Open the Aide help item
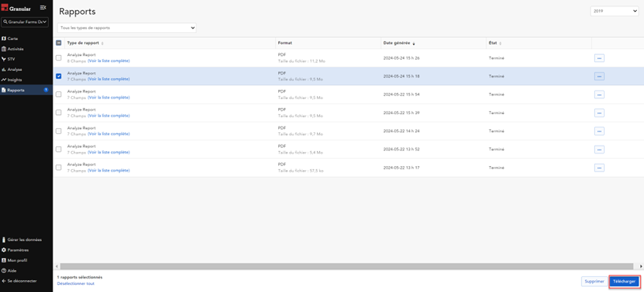Image resolution: width=644 pixels, height=292 pixels. pos(9,271)
